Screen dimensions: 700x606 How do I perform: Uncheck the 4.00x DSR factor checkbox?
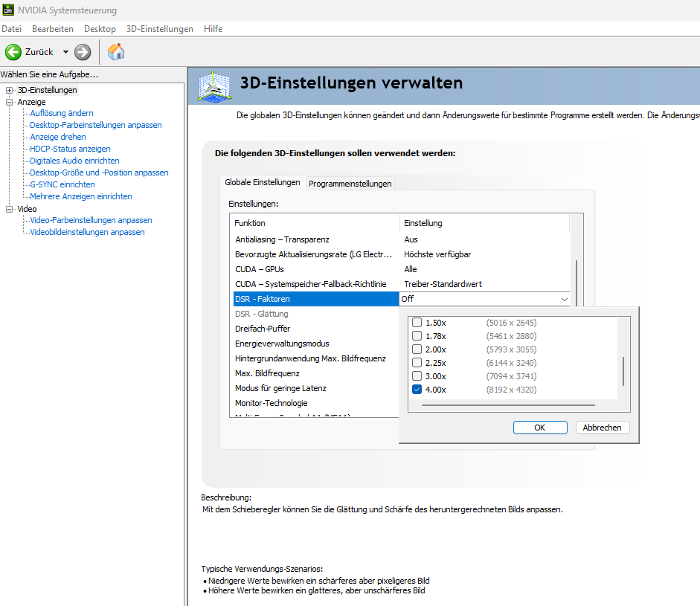(x=417, y=389)
